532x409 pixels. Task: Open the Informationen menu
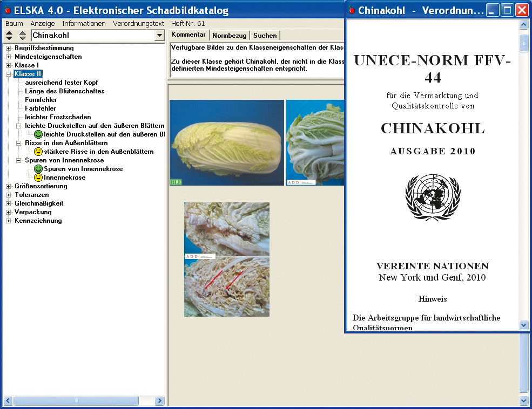tap(84, 23)
